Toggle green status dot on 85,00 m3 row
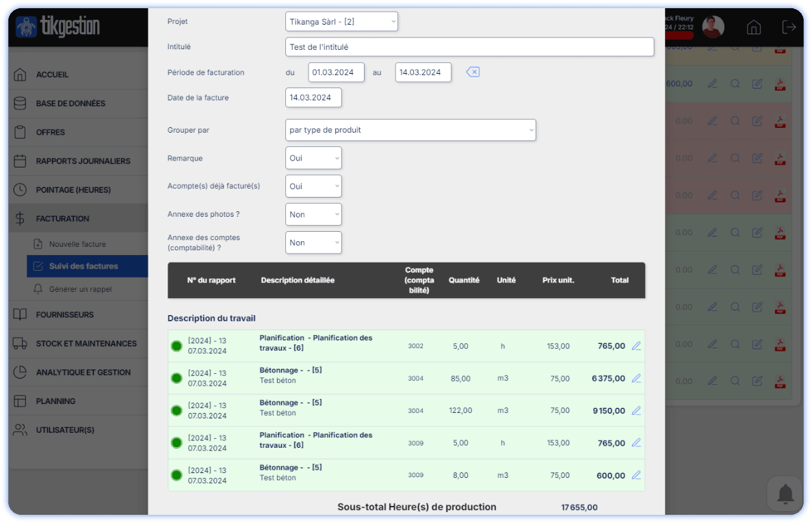The image size is (812, 523). click(x=176, y=378)
